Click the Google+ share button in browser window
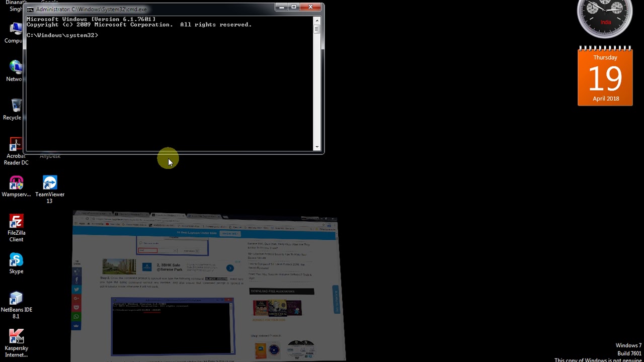 tap(76, 298)
